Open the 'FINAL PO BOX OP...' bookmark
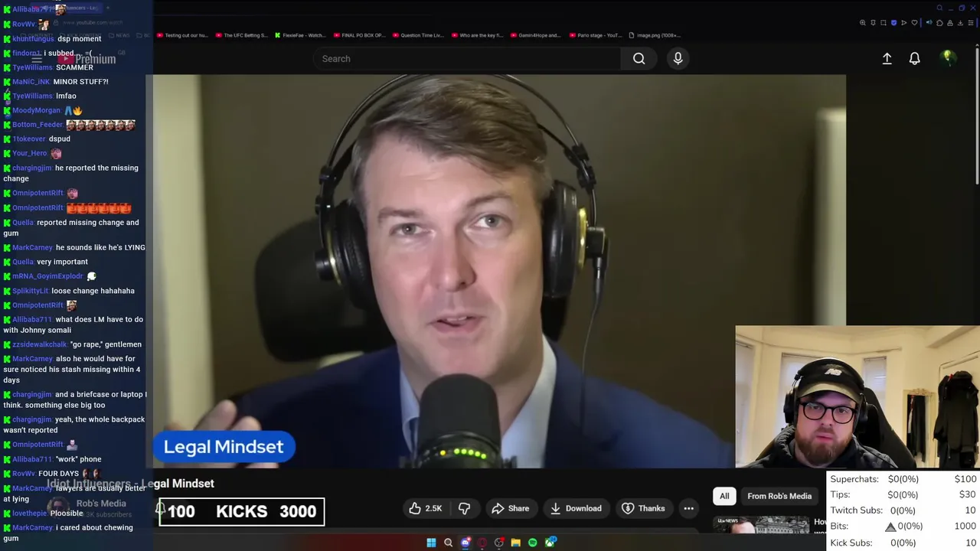980x551 pixels. [x=358, y=35]
